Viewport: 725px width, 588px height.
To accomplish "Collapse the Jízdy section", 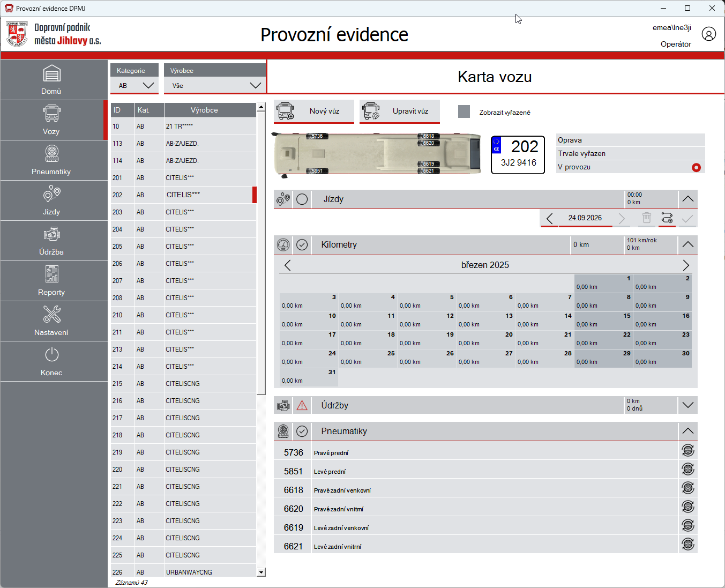I will tap(688, 199).
